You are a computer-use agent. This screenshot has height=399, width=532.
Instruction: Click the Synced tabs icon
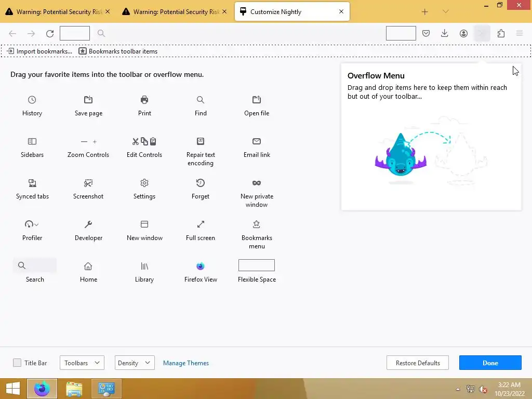click(32, 183)
